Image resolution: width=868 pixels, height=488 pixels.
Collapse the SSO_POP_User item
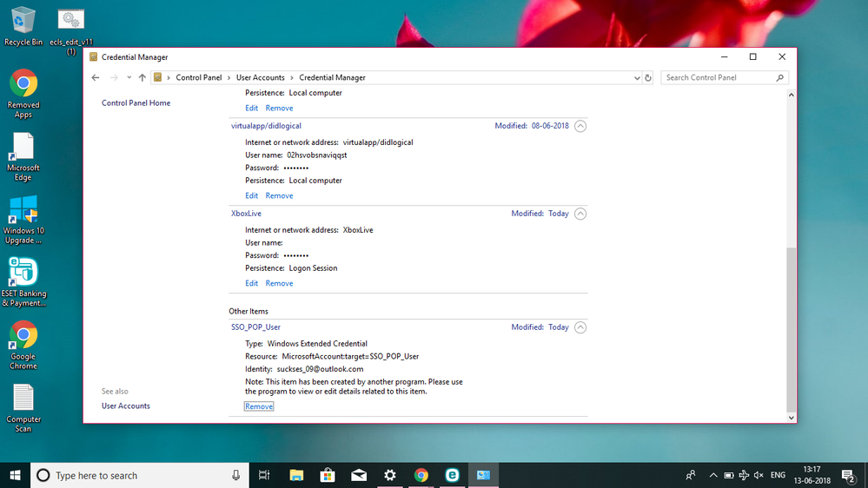coord(580,327)
